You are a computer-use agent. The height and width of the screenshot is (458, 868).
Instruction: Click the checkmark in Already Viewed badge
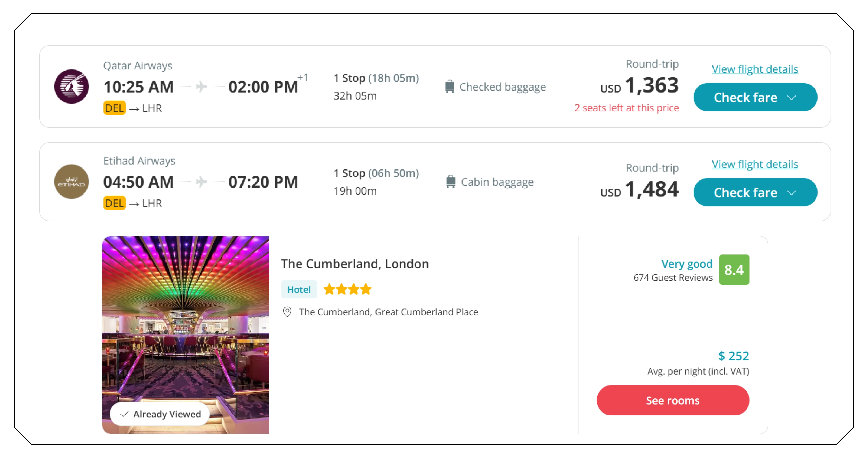click(125, 414)
